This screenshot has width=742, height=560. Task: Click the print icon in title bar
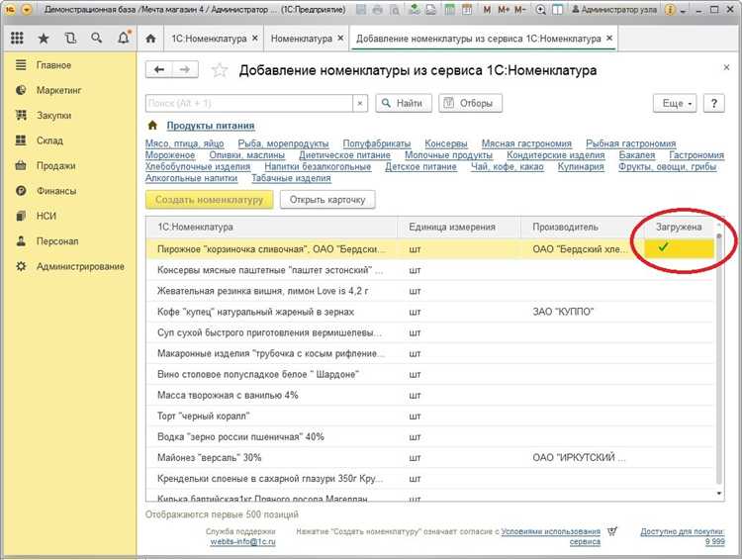[x=377, y=10]
